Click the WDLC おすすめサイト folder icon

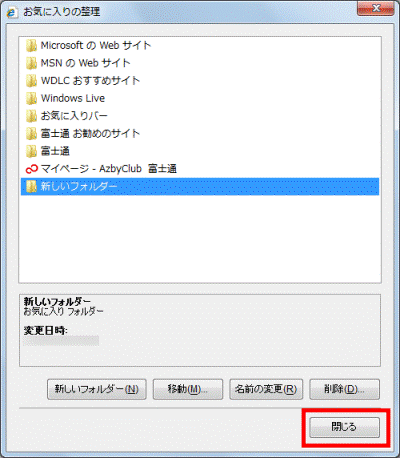(31, 81)
